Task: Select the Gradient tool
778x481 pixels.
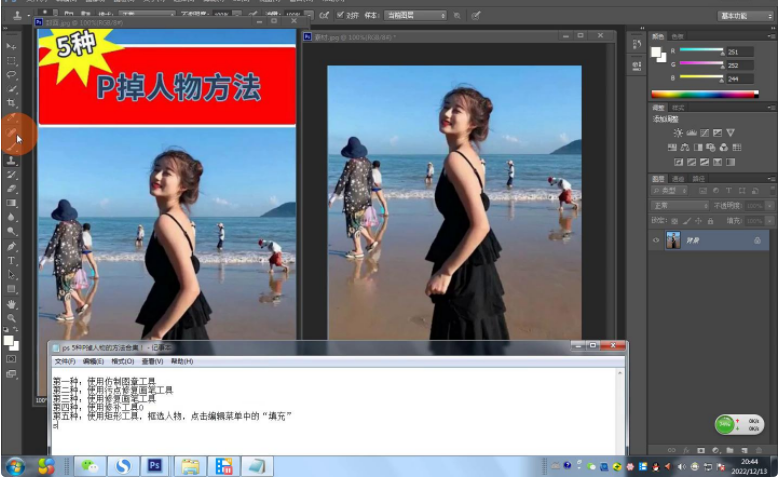Action: coord(11,203)
